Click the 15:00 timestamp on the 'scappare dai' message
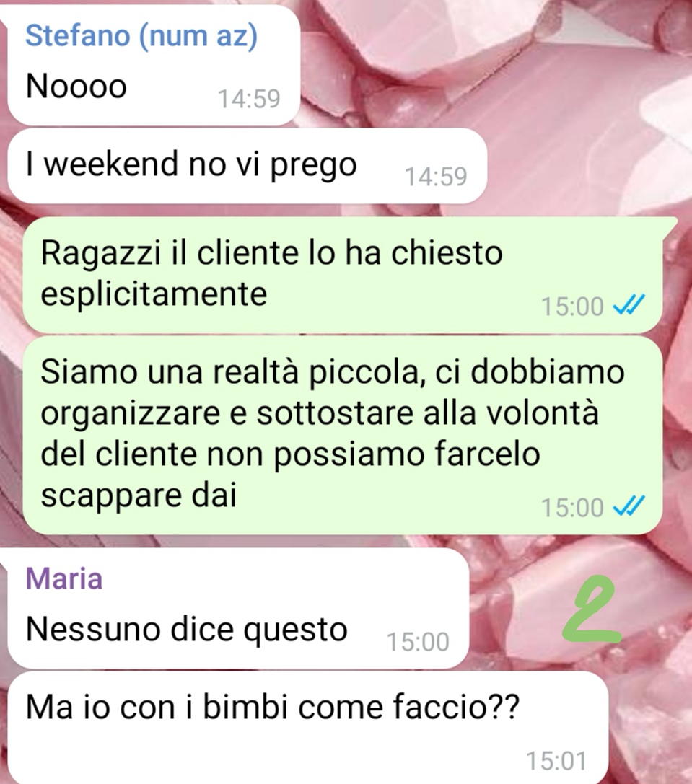 click(x=572, y=508)
